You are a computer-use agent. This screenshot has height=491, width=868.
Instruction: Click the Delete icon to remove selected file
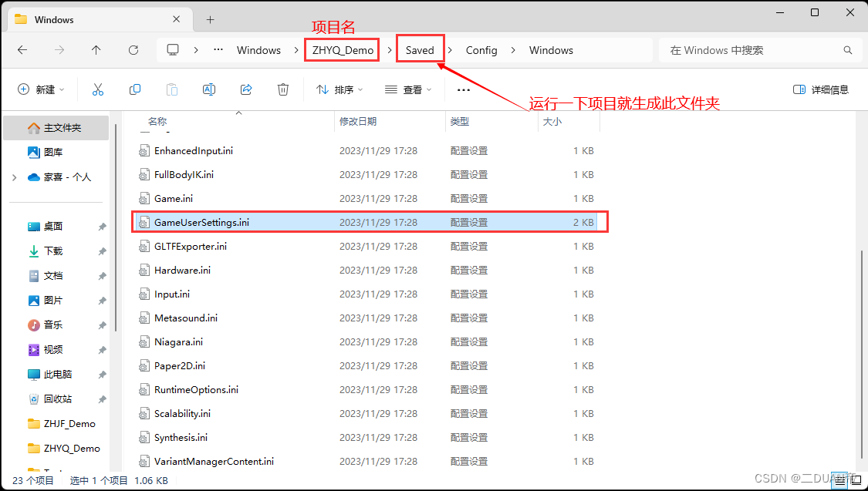[283, 89]
